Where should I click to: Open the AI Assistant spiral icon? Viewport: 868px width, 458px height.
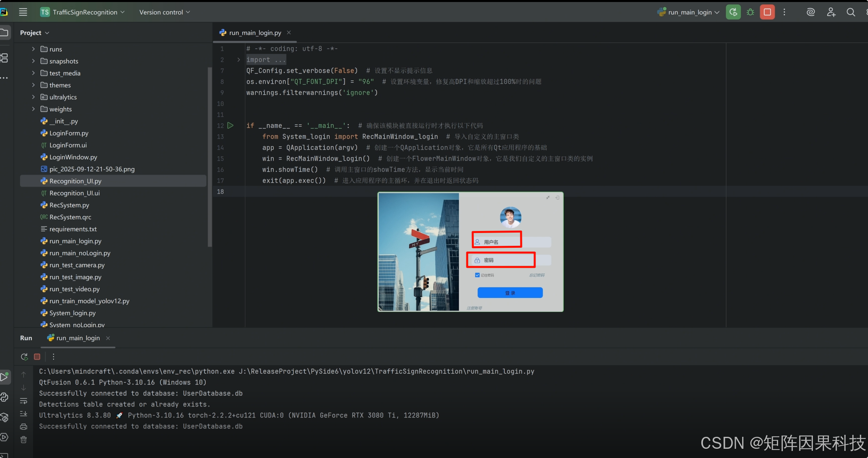click(x=810, y=12)
